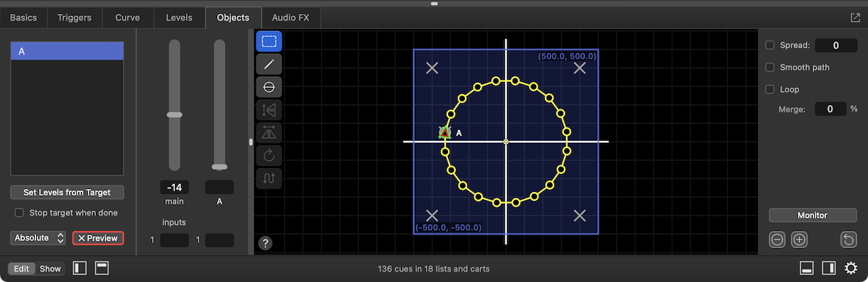The image size is (868, 282).
Task: Enable the Smooth path checkbox
Action: click(x=769, y=67)
